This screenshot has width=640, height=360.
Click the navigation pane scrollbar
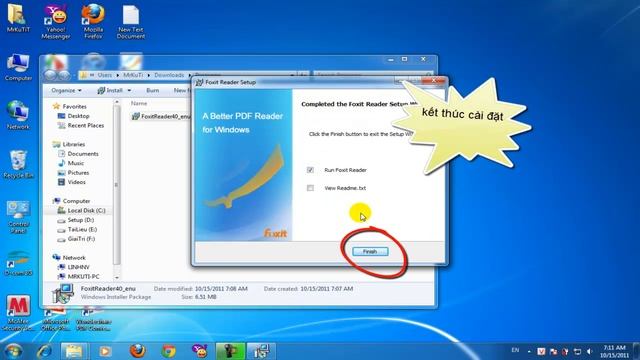117,186
